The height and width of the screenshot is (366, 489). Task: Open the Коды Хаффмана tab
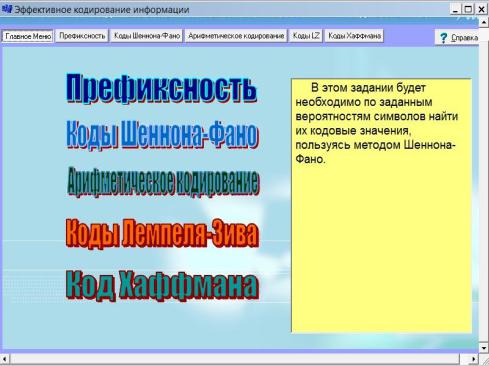pos(354,36)
